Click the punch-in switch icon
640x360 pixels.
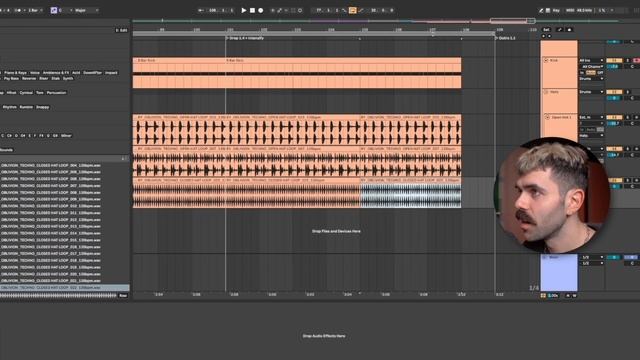tap(344, 10)
